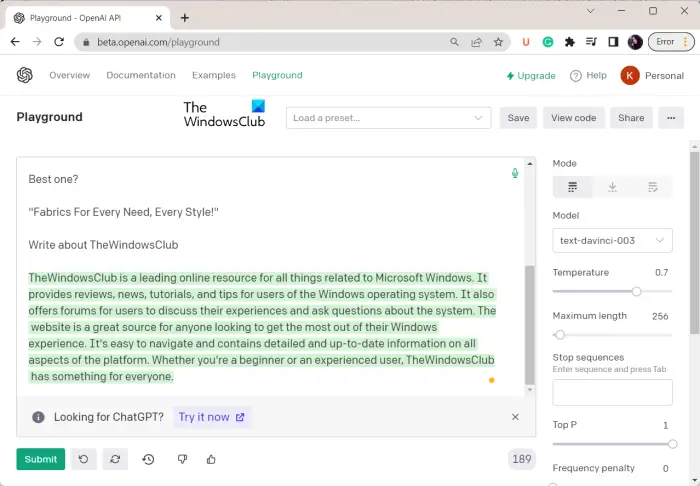Click the green Submit button
The image size is (700, 486).
[41, 459]
